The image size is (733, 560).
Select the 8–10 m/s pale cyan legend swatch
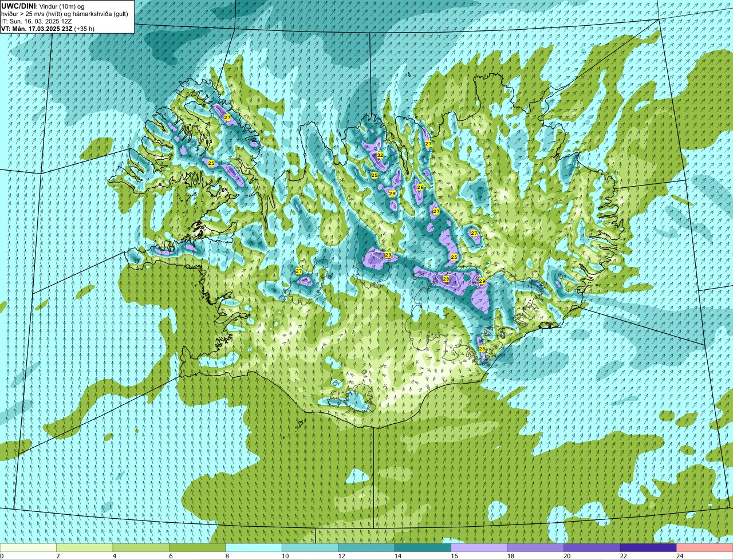254,547
